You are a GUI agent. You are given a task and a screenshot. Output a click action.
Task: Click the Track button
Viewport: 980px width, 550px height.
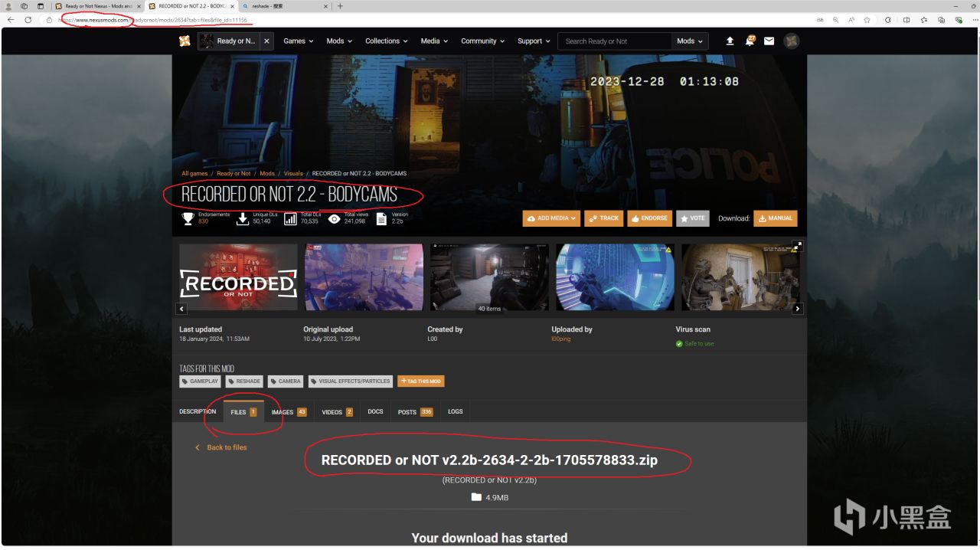[603, 218]
